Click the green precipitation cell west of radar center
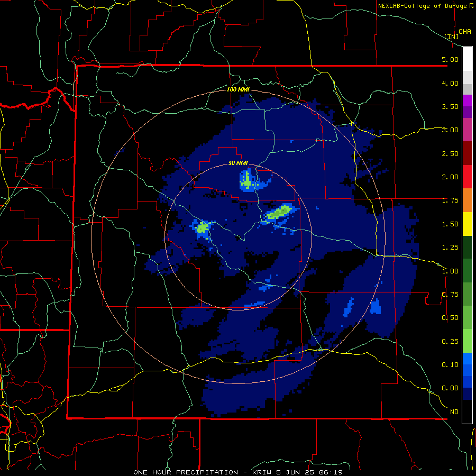The height and width of the screenshot is (476, 476). [x=202, y=227]
